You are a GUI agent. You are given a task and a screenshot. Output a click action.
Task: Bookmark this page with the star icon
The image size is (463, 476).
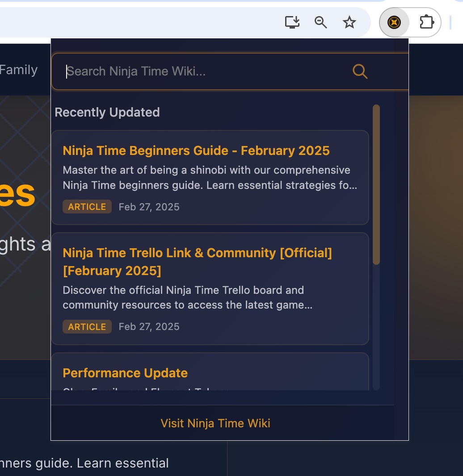coord(349,22)
